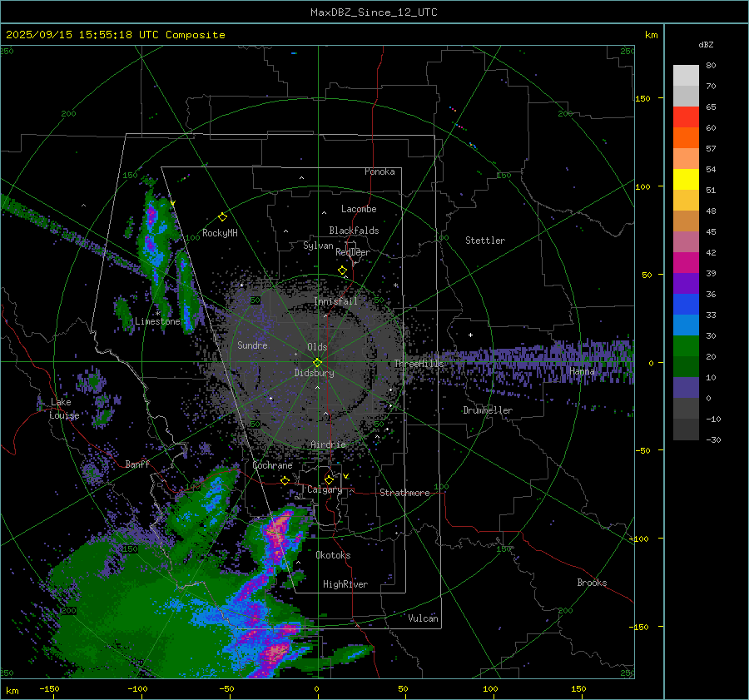Viewport: 749px width, 700px height.
Task: Click the radar site marker at Didsbury center
Action: coord(317,363)
